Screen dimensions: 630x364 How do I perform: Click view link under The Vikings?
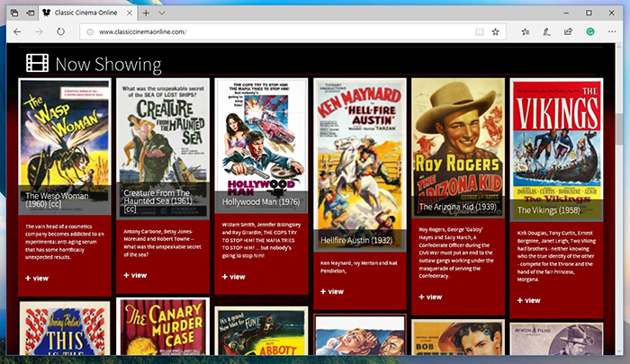529,300
